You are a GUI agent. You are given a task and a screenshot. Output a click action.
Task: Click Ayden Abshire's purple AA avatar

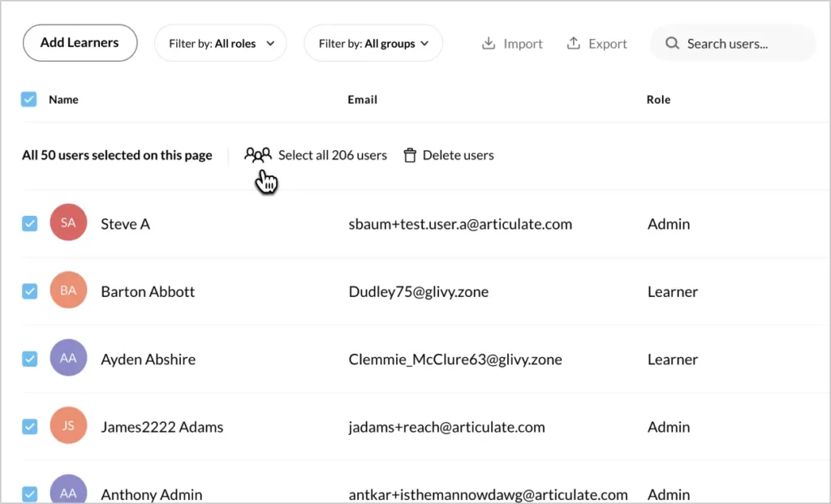point(68,359)
